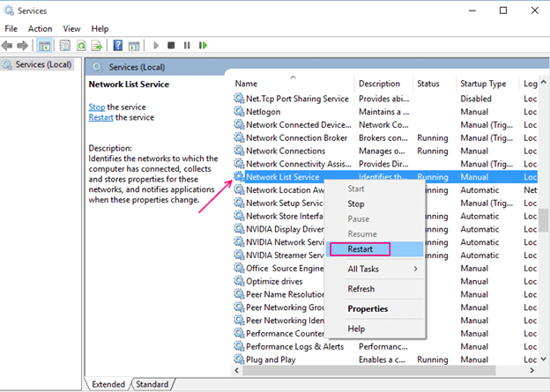Screen dimensions: 550x392
Task: Click the vertical scrollbar down arrow
Action: pos(543,359)
